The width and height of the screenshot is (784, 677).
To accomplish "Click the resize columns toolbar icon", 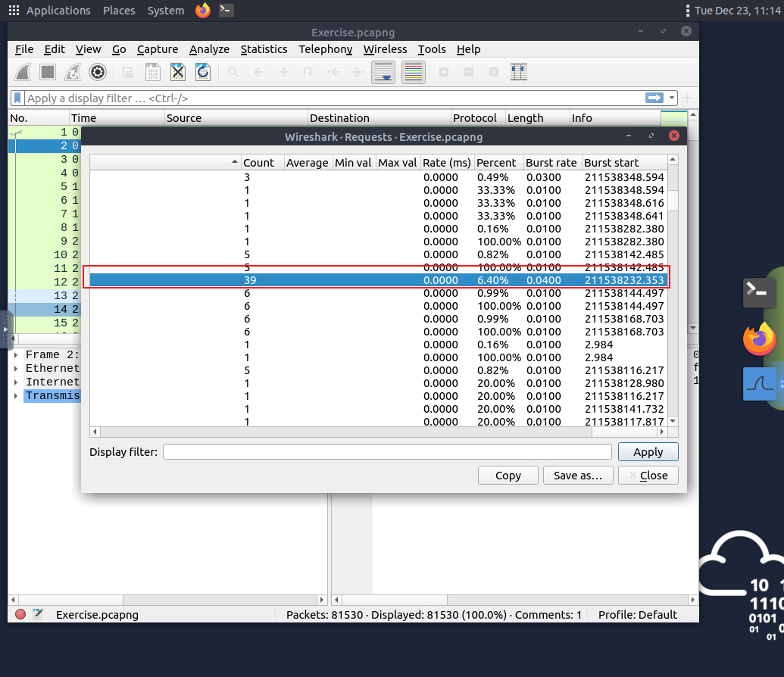I will pos(518,73).
